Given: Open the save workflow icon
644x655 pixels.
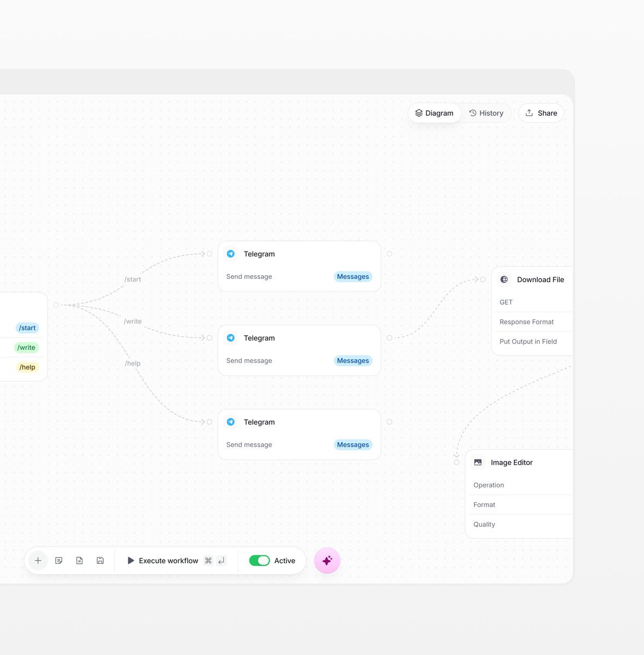Looking at the screenshot, I should click(100, 561).
